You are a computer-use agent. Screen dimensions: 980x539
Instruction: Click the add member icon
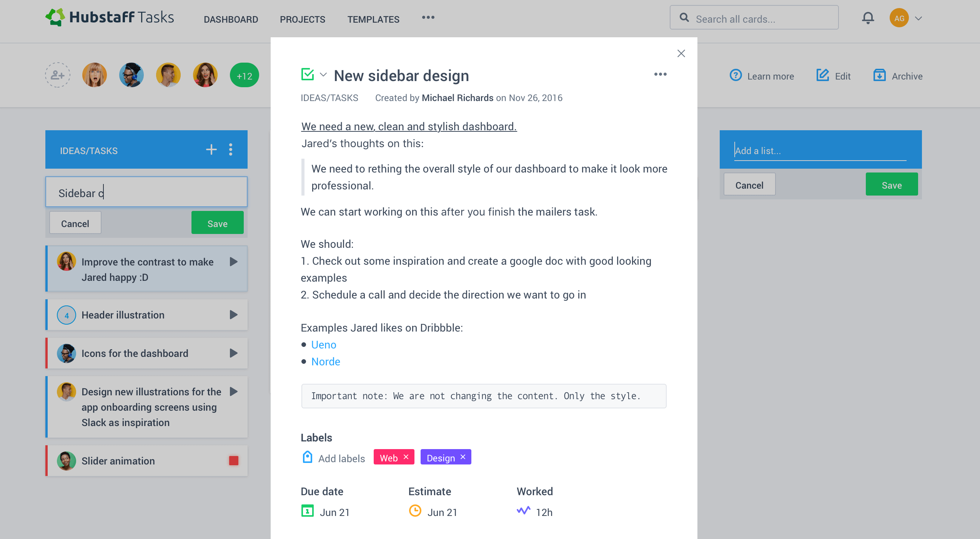pos(58,75)
